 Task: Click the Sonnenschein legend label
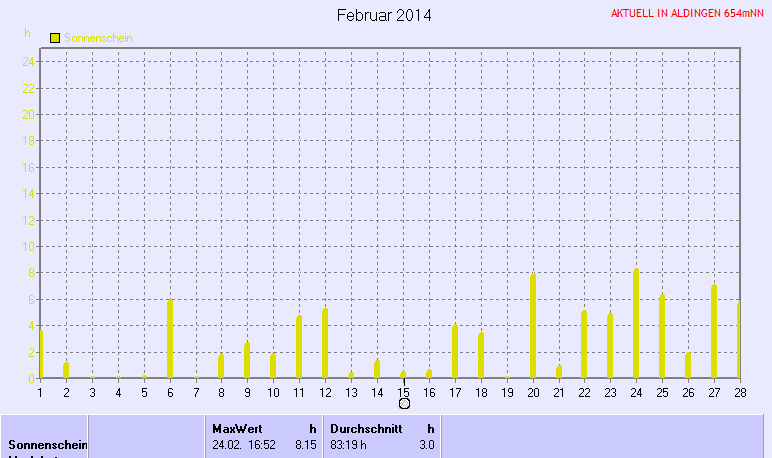pos(98,38)
